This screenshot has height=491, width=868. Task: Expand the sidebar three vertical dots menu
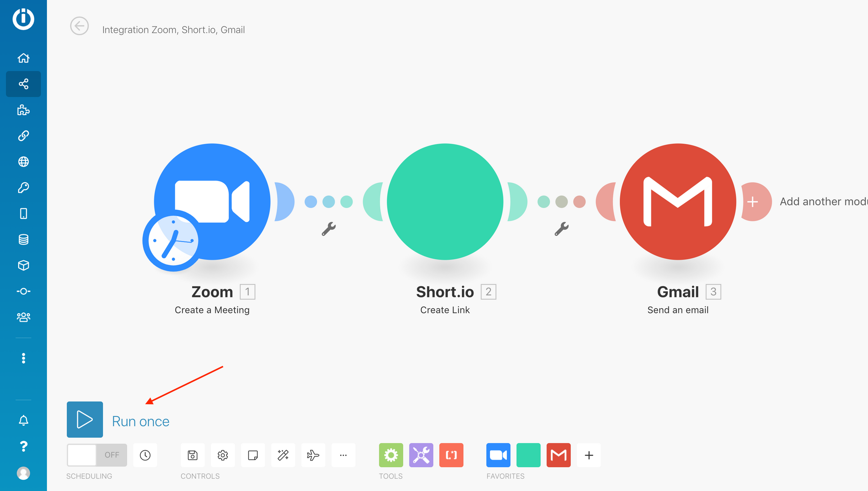23,358
